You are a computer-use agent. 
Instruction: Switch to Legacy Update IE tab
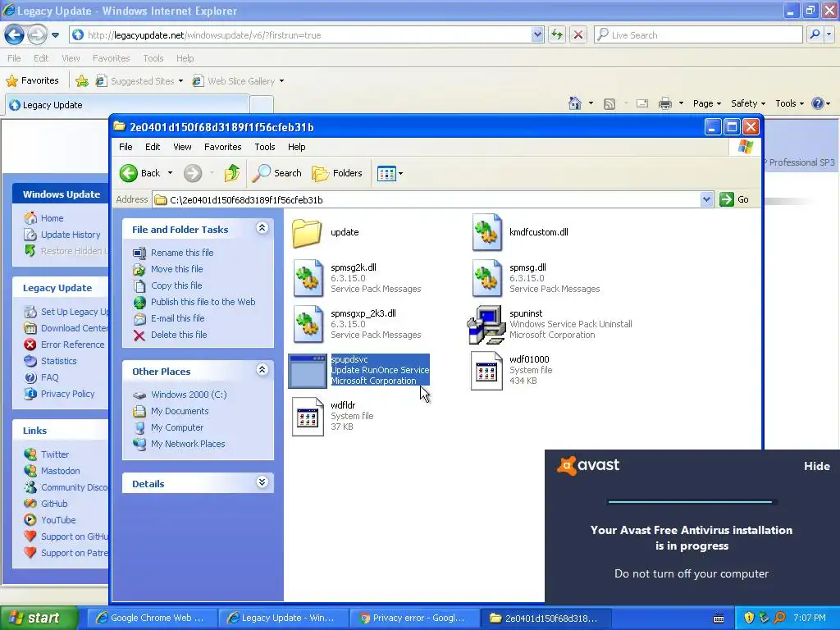(x=127, y=105)
